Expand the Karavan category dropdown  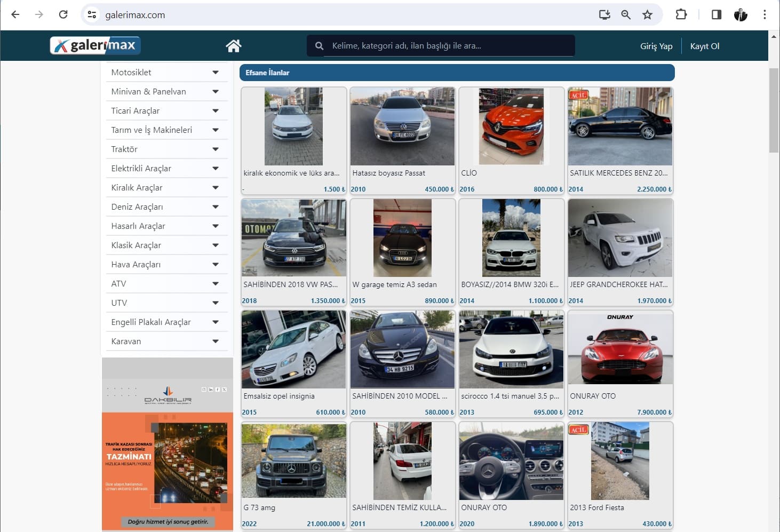(x=216, y=342)
